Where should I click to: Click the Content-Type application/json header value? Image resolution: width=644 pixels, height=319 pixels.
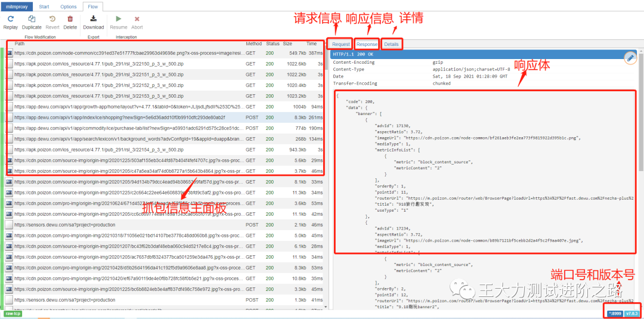(471, 69)
